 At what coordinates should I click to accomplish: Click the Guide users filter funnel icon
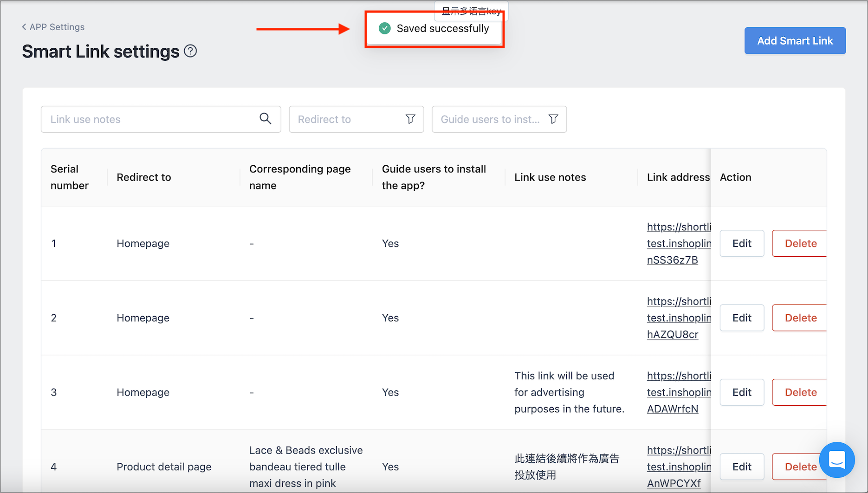coord(553,119)
